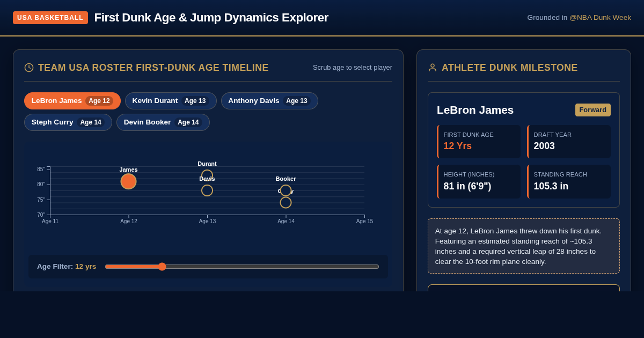Click the LeBron James name heading
The image size is (644, 338).
point(475,110)
